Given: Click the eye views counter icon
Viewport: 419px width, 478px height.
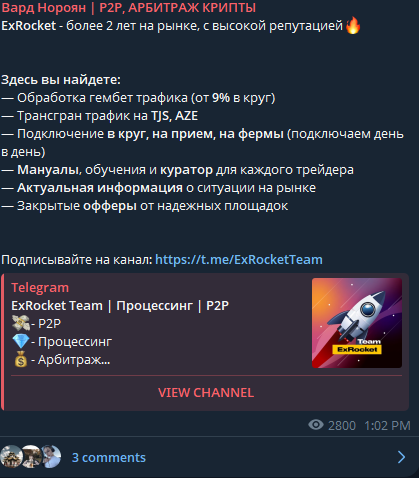Looking at the screenshot, I should 316,425.
